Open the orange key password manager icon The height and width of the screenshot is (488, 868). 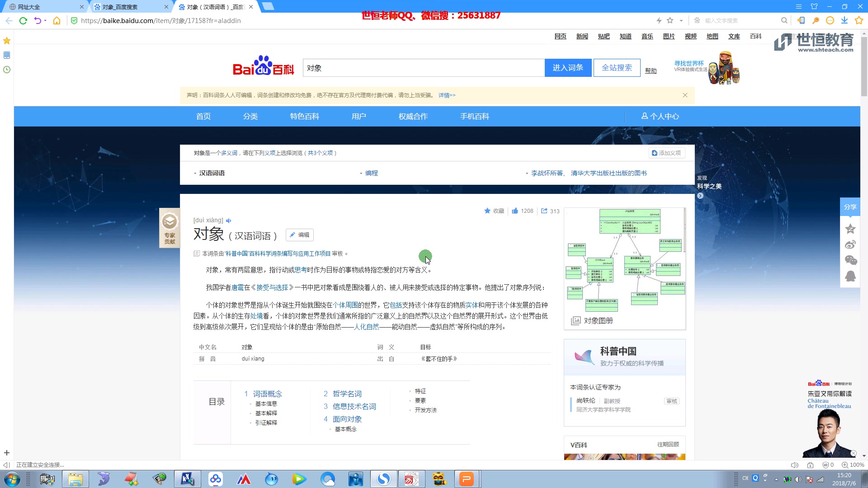(x=816, y=20)
